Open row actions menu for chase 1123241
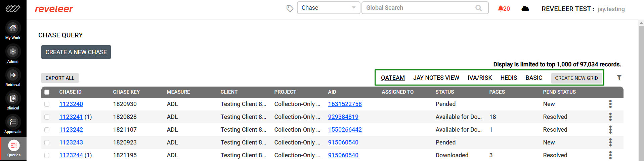Viewport: 644px width, 161px height. pyautogui.click(x=610, y=117)
